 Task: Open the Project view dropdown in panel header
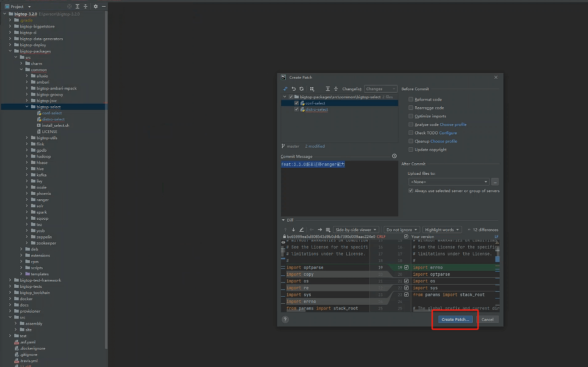point(29,7)
